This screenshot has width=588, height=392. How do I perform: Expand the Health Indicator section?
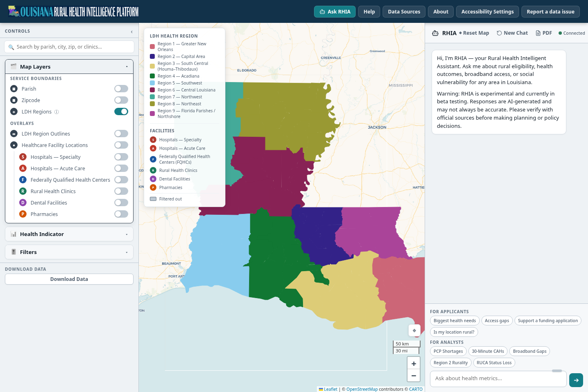(69, 234)
